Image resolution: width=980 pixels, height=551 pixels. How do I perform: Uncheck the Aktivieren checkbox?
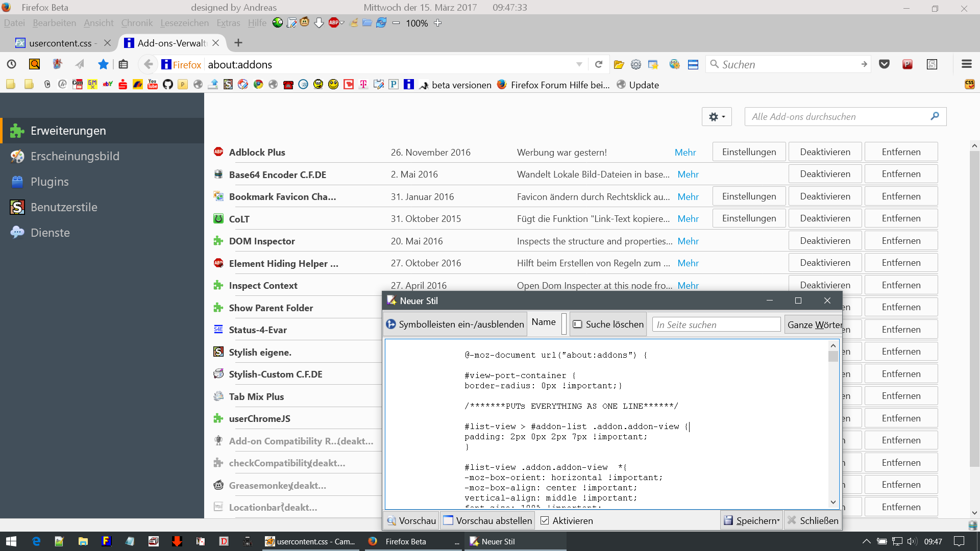tap(545, 521)
